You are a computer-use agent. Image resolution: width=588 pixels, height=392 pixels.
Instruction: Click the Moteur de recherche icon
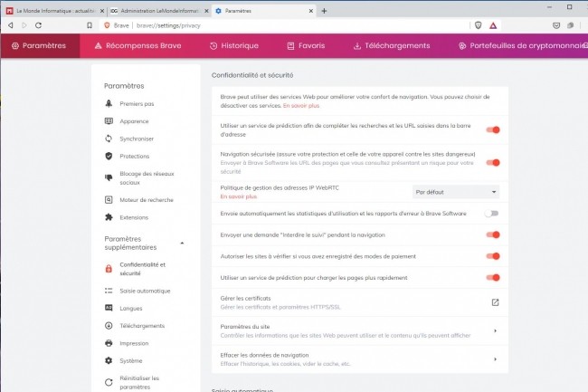coord(109,199)
